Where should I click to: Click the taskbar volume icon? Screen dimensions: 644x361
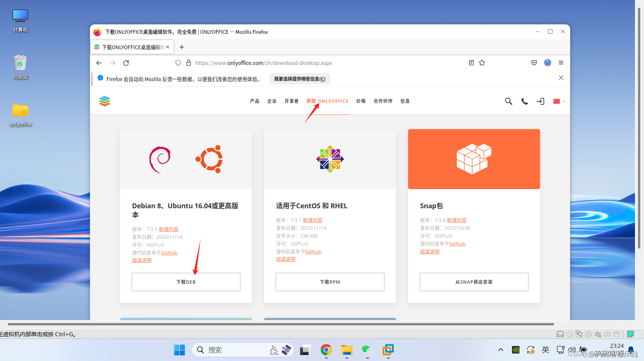pyautogui.click(x=572, y=350)
